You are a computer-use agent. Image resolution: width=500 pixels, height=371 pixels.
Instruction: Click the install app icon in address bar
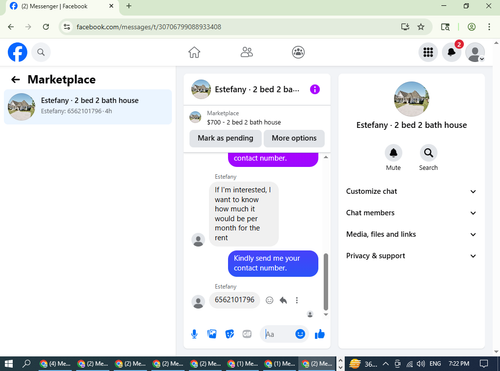coord(405,27)
